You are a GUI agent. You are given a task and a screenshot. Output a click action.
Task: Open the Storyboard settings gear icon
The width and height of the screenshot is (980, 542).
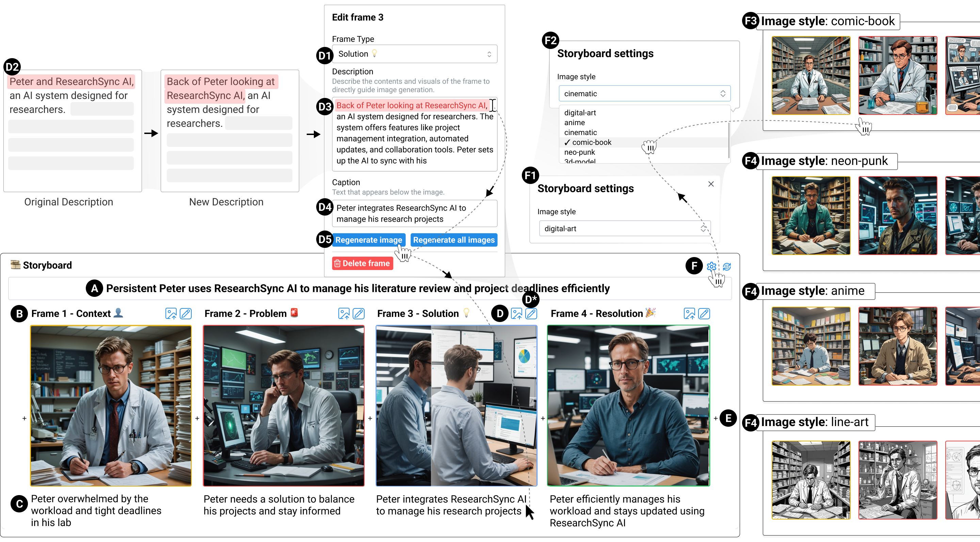click(x=711, y=266)
